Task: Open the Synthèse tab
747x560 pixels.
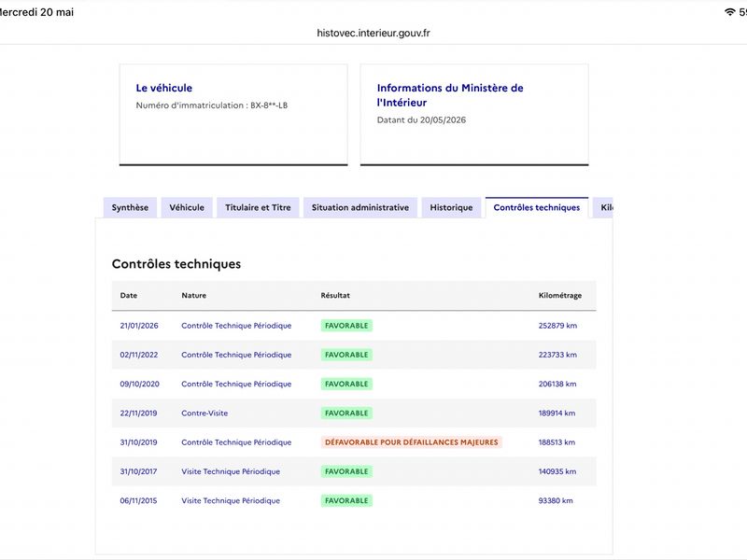Action: [x=130, y=207]
